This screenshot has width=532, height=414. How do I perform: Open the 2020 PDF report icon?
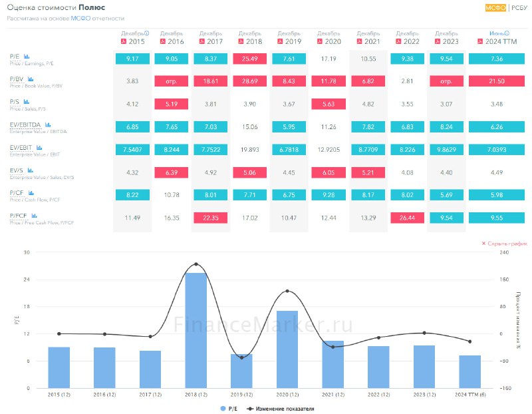[320, 41]
